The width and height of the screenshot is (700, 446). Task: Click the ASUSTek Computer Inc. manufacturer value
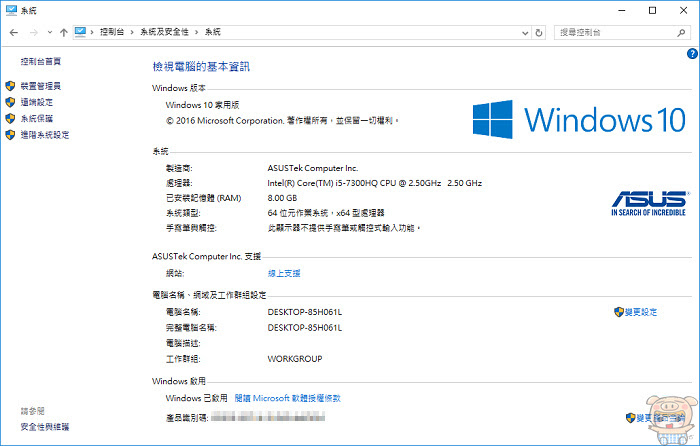[x=313, y=168]
